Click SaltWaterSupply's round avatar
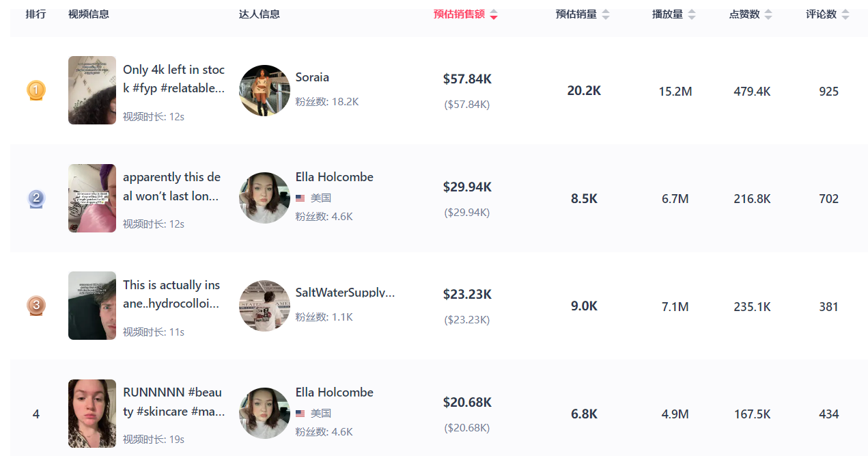868x456 pixels. click(264, 306)
